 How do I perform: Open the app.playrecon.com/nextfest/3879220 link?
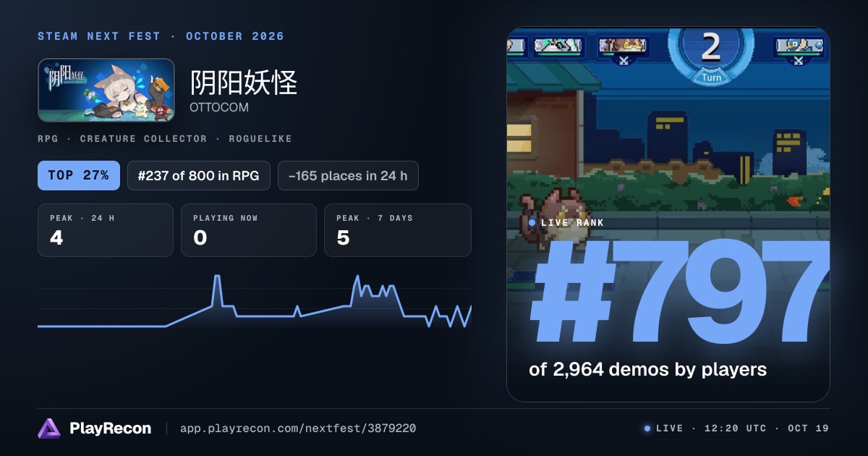click(x=297, y=428)
